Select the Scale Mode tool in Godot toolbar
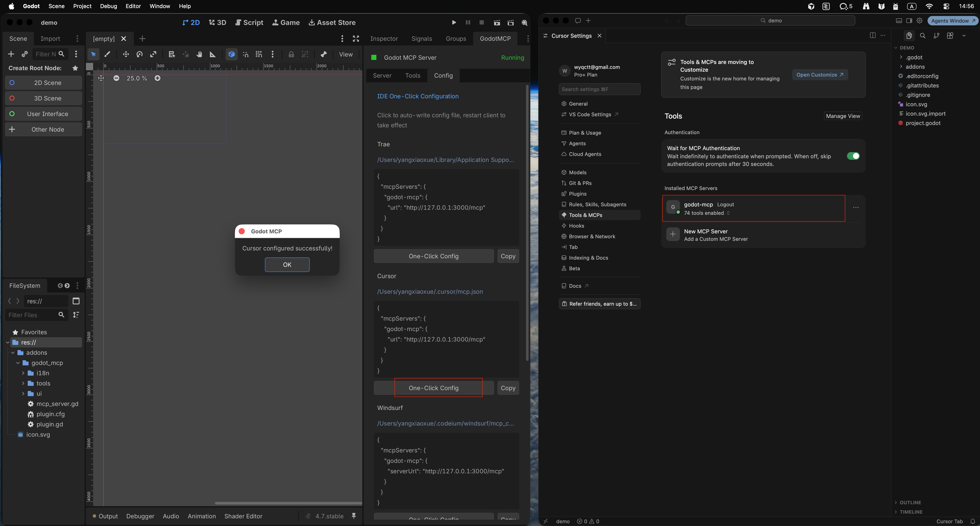This screenshot has height=526, width=980. pos(153,54)
